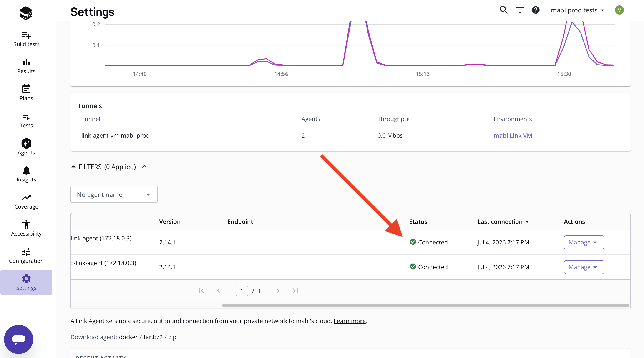The height and width of the screenshot is (358, 644).
Task: Sort by Last connection column
Action: click(x=503, y=221)
